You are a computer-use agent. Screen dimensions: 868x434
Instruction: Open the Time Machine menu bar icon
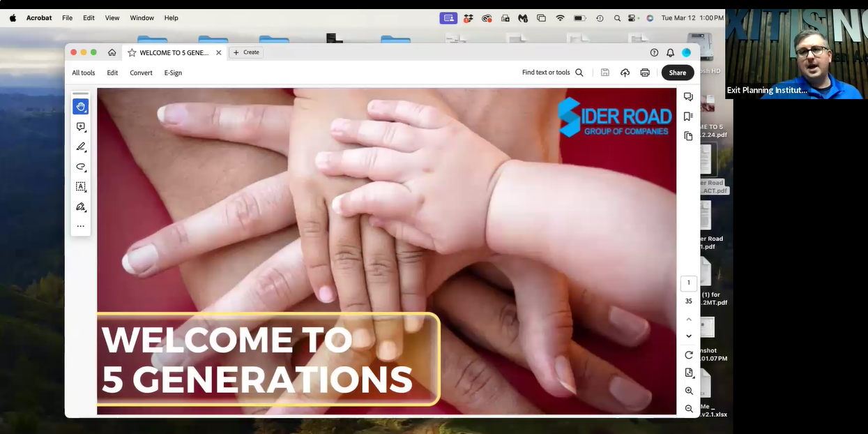click(600, 18)
